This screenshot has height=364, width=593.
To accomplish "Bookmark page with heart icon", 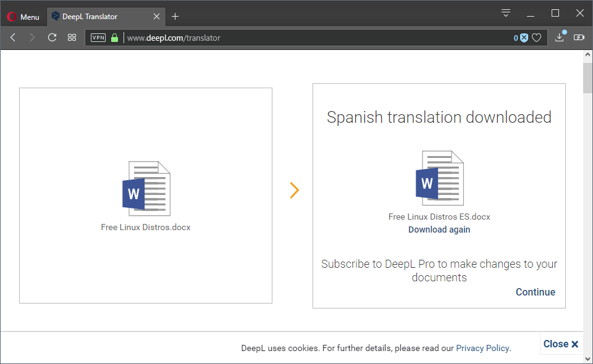I will 537,38.
